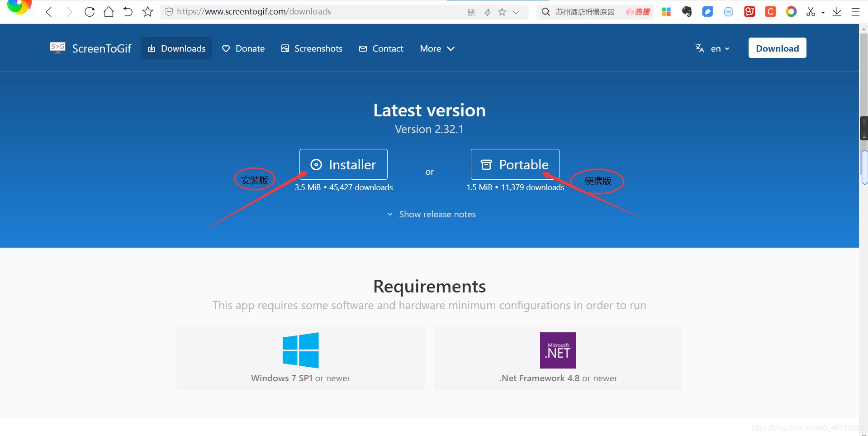Open the Downloads nav tab
Screen dimensions: 868x436
click(x=176, y=48)
